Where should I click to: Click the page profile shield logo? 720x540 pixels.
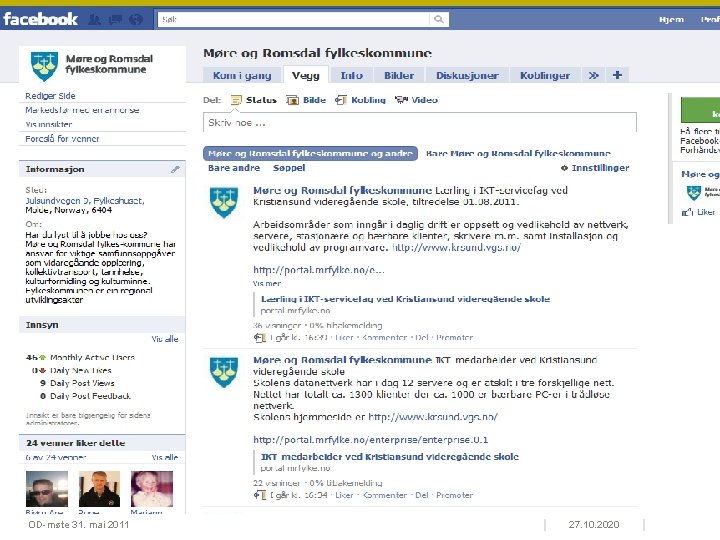tap(44, 66)
